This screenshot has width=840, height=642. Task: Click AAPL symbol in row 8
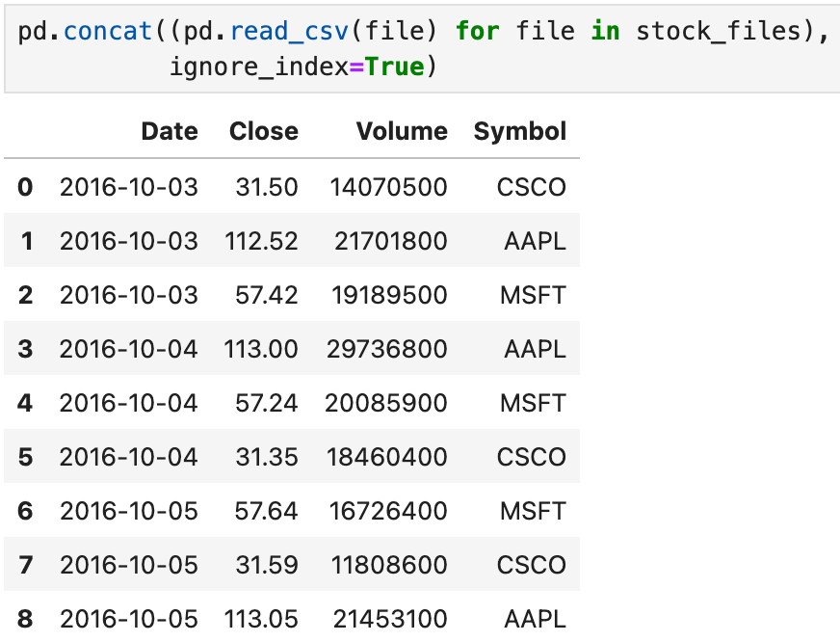[535, 619]
